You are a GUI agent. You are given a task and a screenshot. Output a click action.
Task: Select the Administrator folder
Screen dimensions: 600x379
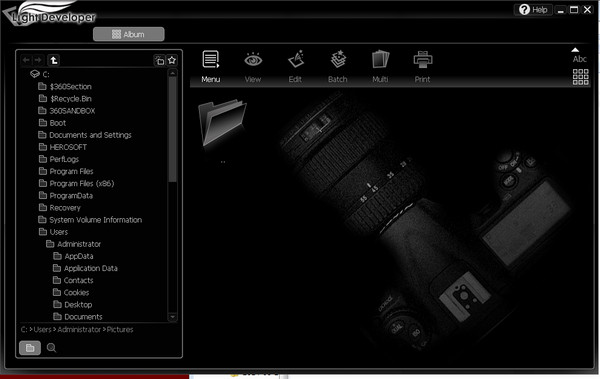(x=73, y=244)
